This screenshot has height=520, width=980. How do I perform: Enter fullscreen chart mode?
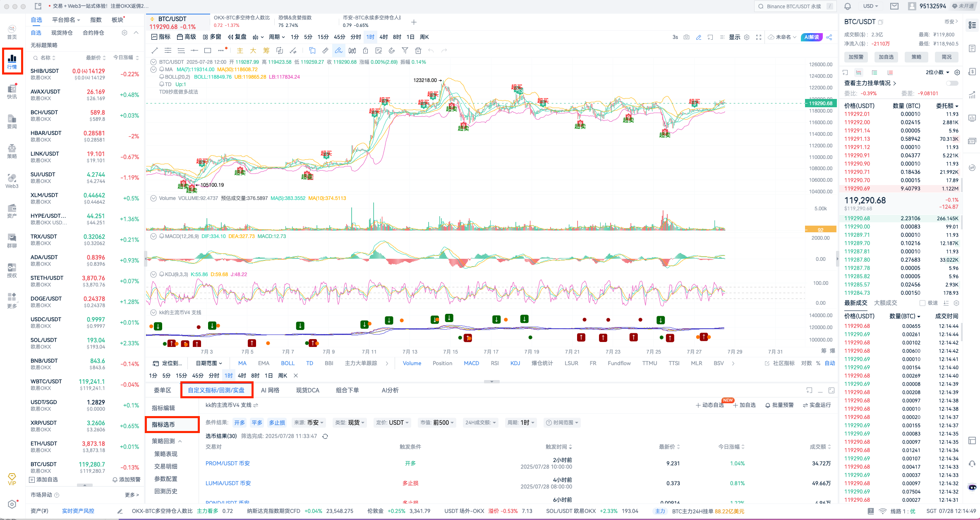coord(759,37)
